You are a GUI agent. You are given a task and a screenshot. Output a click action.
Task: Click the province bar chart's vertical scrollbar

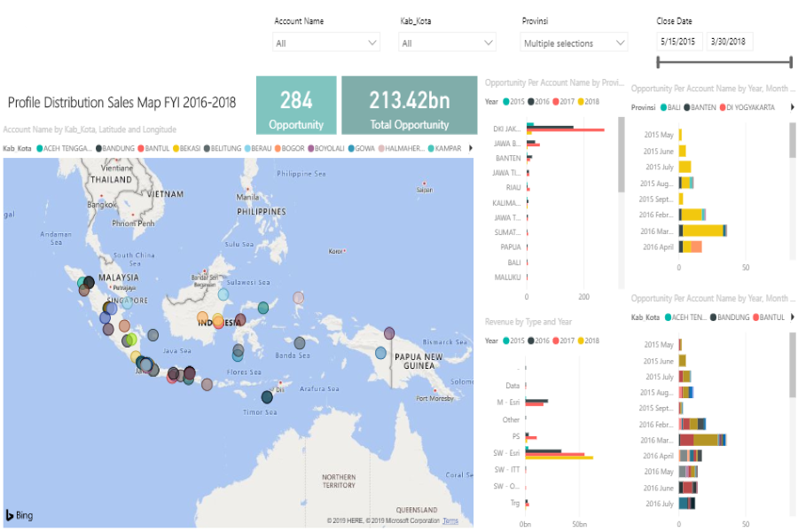pyautogui.click(x=621, y=157)
